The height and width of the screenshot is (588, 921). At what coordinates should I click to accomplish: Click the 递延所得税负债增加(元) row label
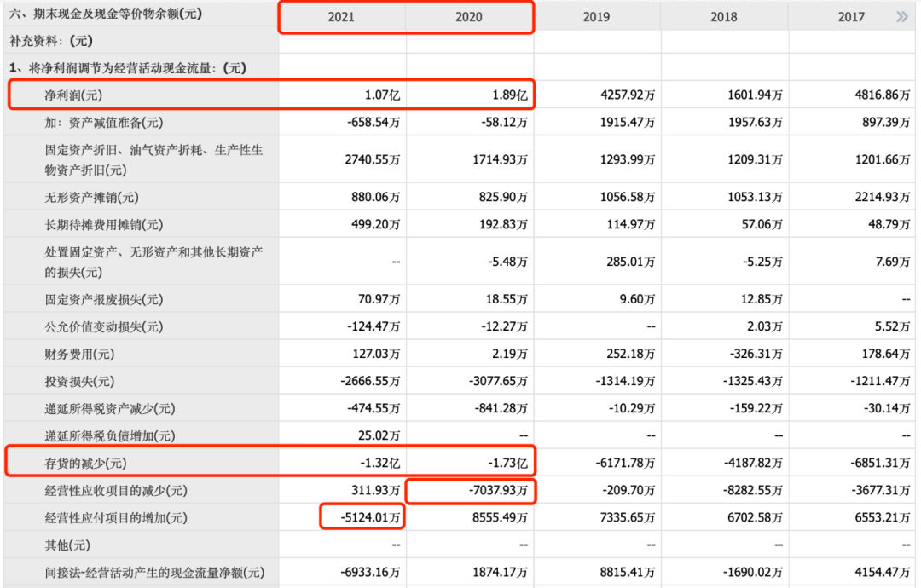click(x=110, y=436)
